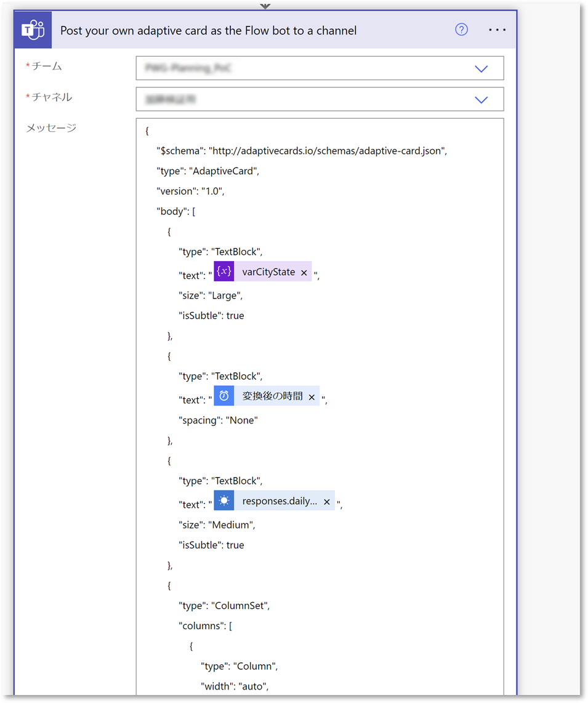588x703 pixels.
Task: Click the {x} variable icon on varCityState token
Action: (224, 271)
